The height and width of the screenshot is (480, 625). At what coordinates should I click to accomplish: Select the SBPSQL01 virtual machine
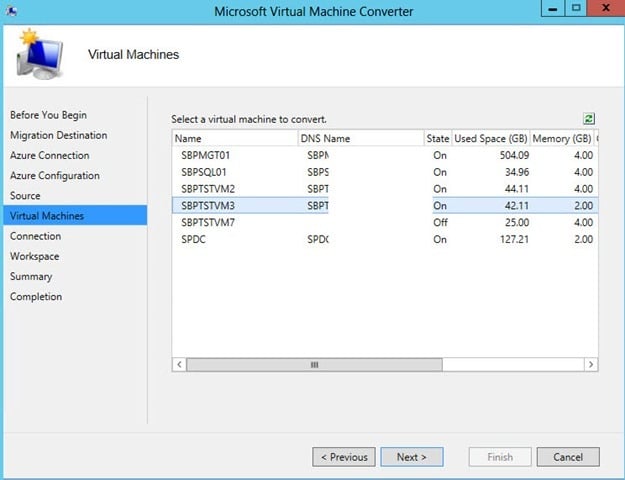pos(385,172)
